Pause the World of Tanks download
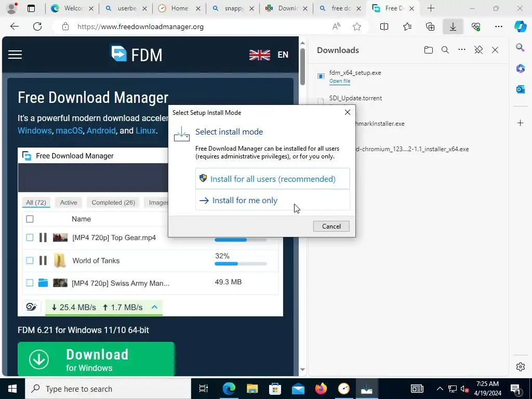This screenshot has height=399, width=532. coord(43,261)
